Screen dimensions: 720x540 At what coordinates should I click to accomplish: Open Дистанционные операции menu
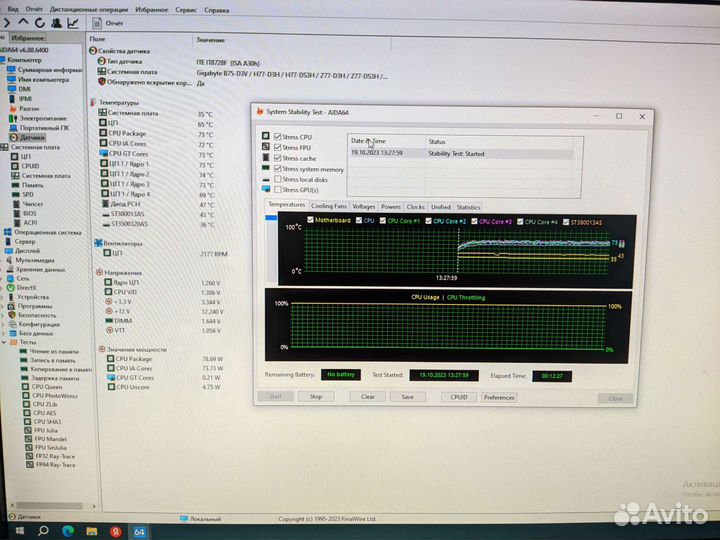click(89, 9)
